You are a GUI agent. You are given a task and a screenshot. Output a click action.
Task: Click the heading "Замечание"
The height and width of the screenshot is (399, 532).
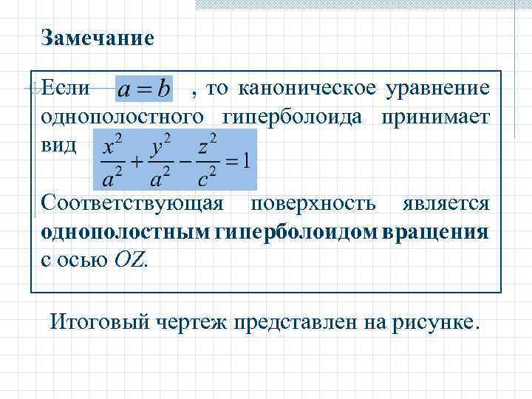click(x=98, y=38)
